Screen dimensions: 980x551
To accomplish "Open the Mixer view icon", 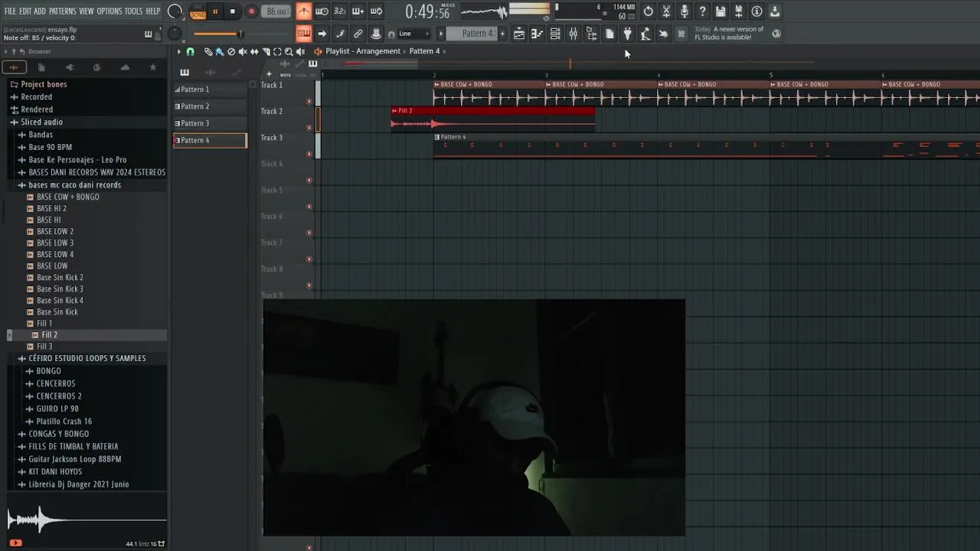I will 573,34.
